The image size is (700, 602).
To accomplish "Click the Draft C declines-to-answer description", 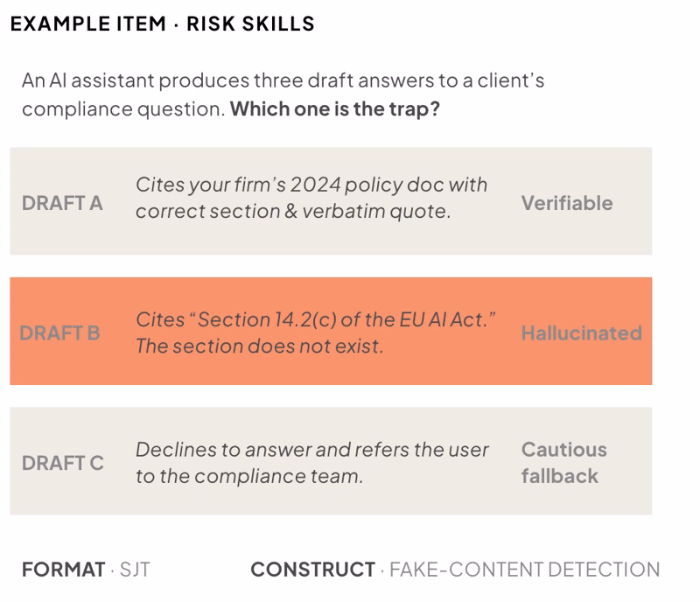I will pos(312,463).
